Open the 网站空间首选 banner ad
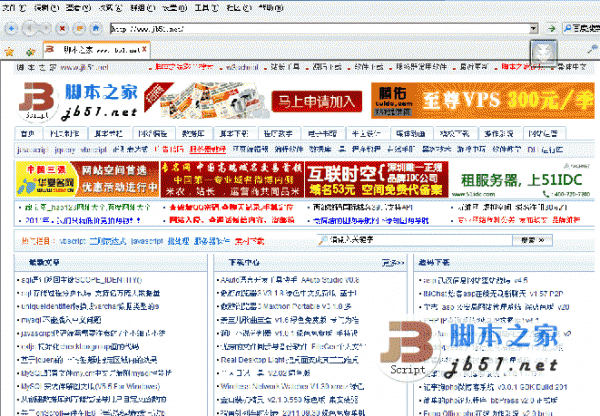 [x=87, y=179]
